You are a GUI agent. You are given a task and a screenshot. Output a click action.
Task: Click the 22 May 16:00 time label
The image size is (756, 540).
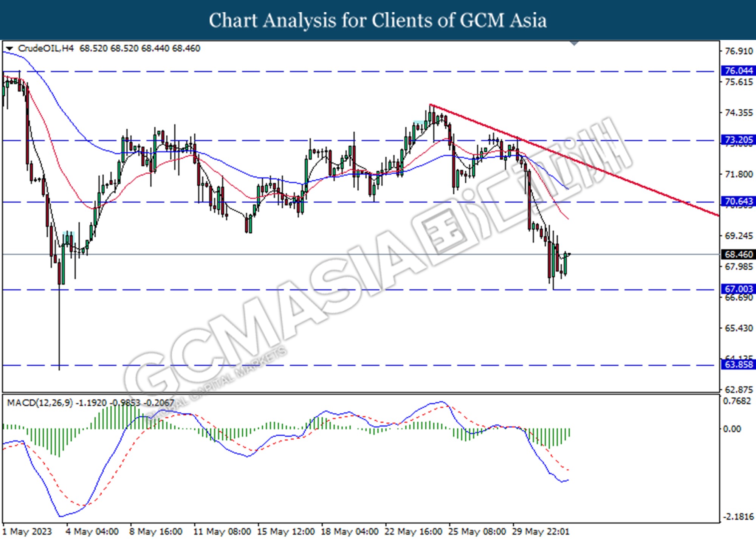414,532
